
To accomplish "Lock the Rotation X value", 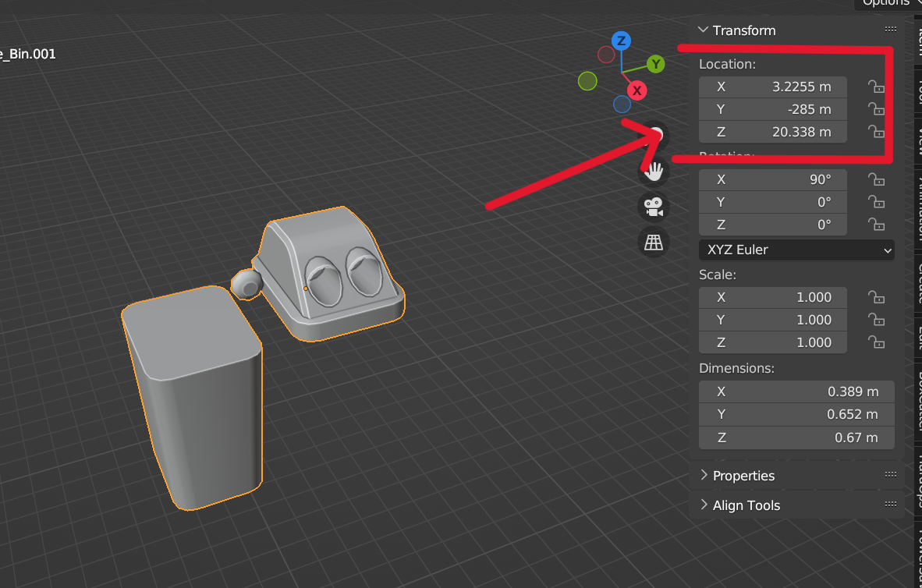I will click(x=876, y=179).
